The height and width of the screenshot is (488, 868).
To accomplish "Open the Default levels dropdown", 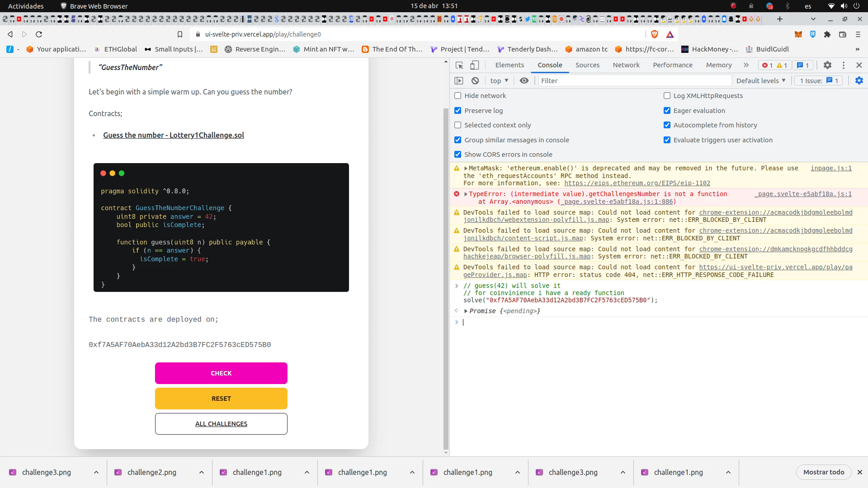I will [761, 80].
